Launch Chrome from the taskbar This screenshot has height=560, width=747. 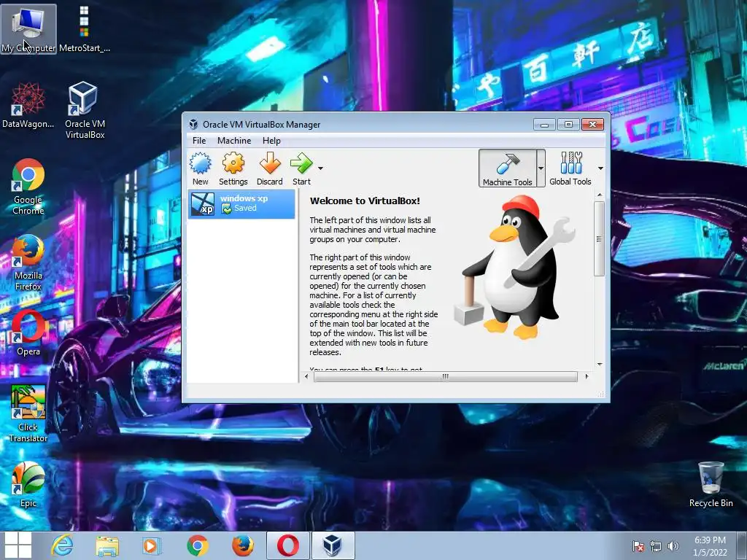[x=197, y=545]
